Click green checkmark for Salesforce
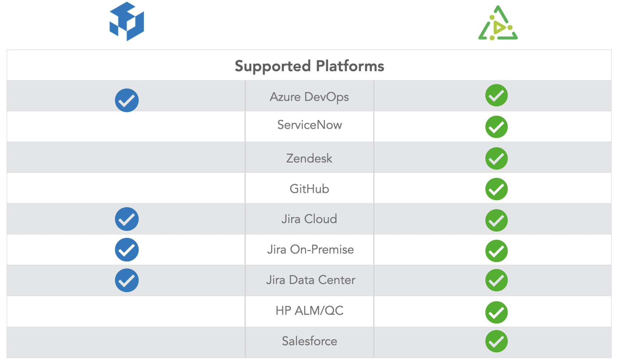619x364 pixels. [x=496, y=341]
